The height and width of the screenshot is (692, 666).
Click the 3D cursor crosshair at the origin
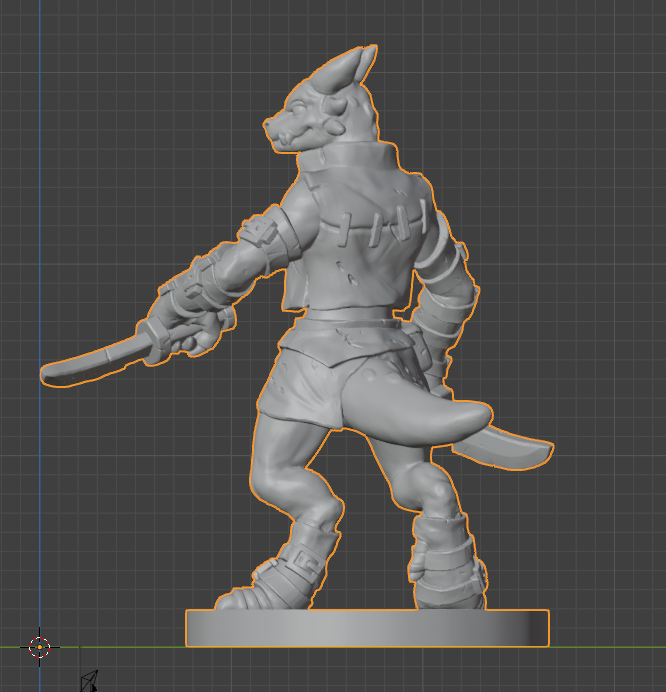click(39, 646)
